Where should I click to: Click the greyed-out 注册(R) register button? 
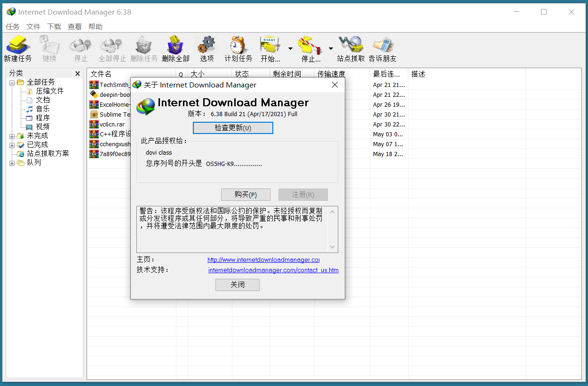coord(303,195)
